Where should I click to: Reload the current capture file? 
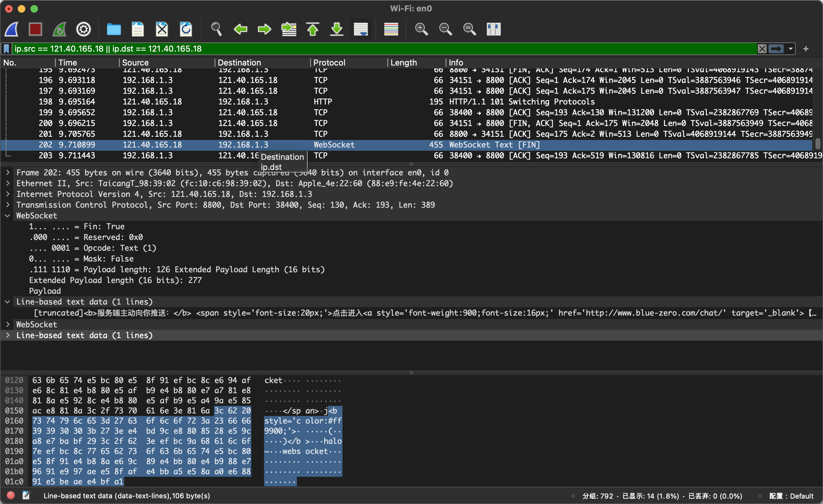185,29
